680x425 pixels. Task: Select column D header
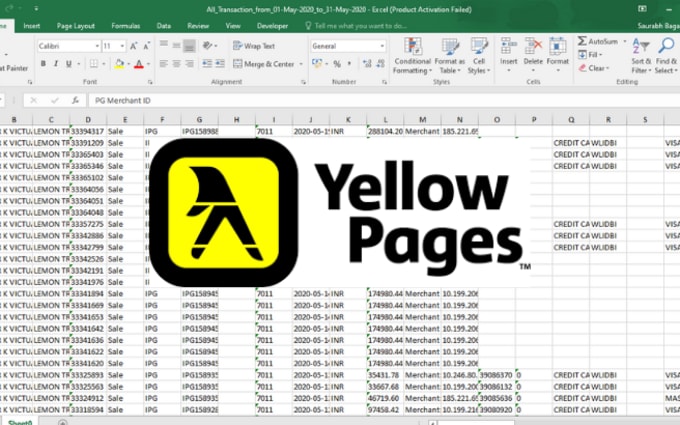[88, 120]
